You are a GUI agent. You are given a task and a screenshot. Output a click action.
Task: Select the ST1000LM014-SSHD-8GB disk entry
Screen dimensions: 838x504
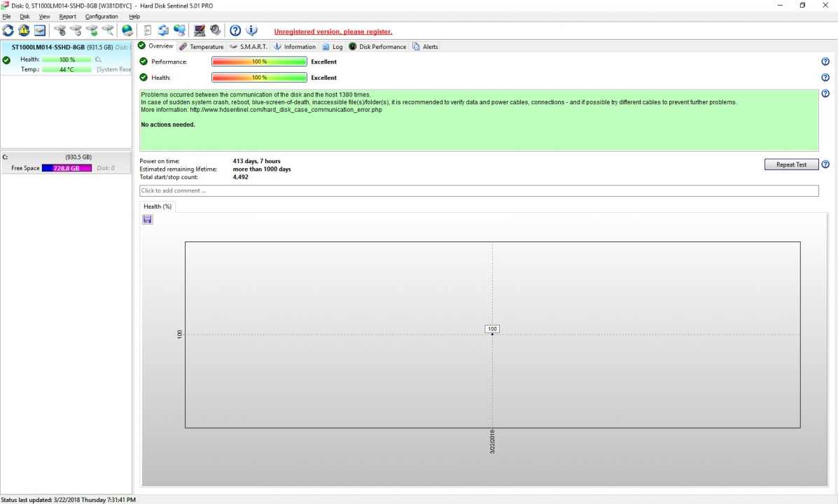(67, 58)
